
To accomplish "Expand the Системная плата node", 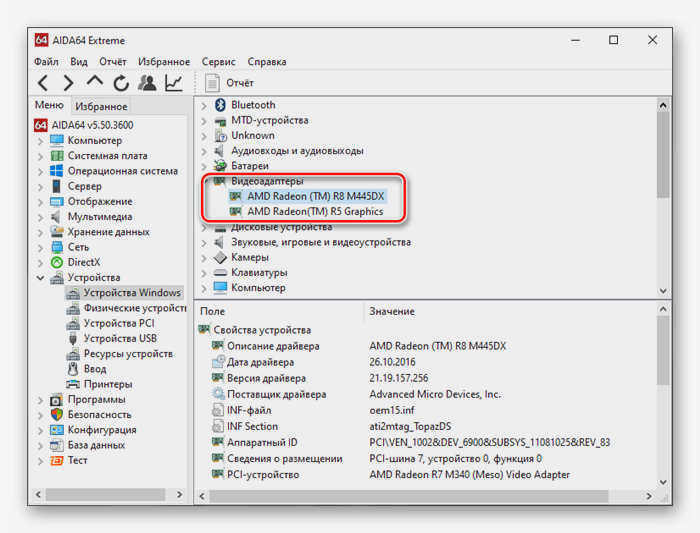I will 41,156.
